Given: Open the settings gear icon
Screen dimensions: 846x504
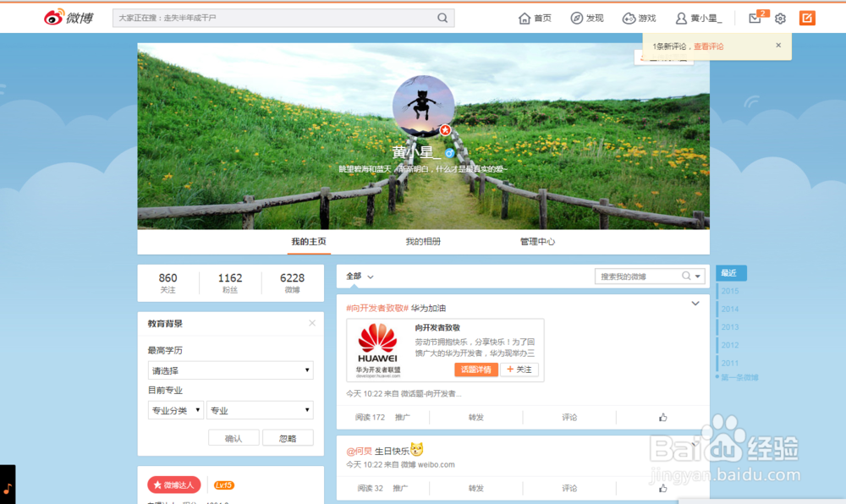Looking at the screenshot, I should click(x=780, y=19).
